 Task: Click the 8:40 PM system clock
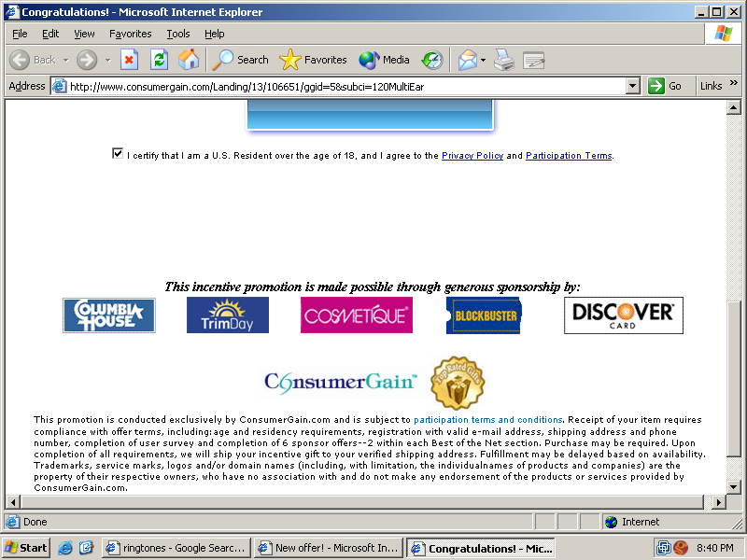714,548
